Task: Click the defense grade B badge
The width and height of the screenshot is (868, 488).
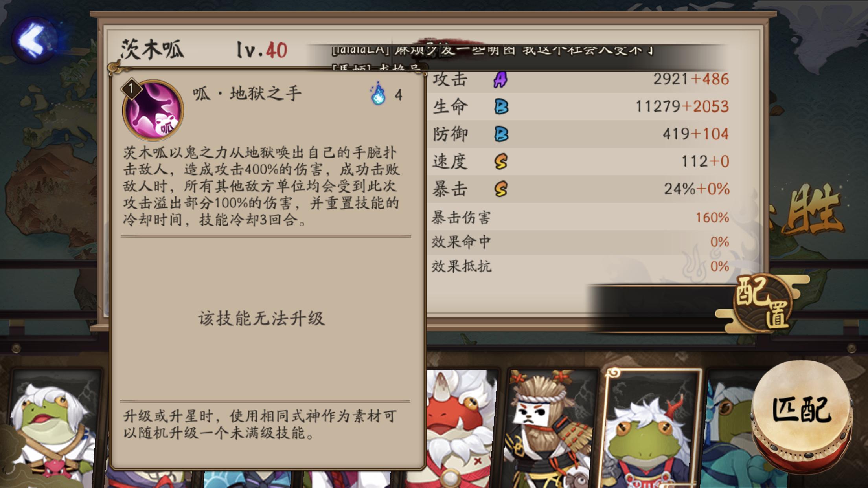Action: [501, 134]
